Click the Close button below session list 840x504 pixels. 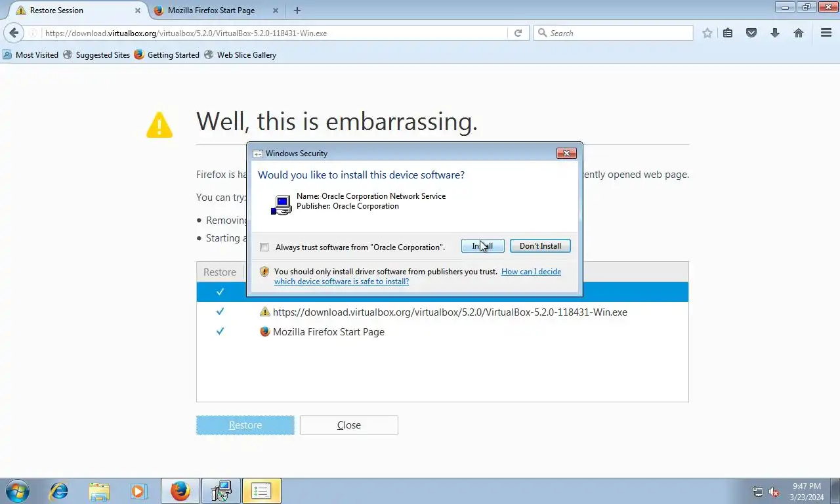click(x=349, y=425)
